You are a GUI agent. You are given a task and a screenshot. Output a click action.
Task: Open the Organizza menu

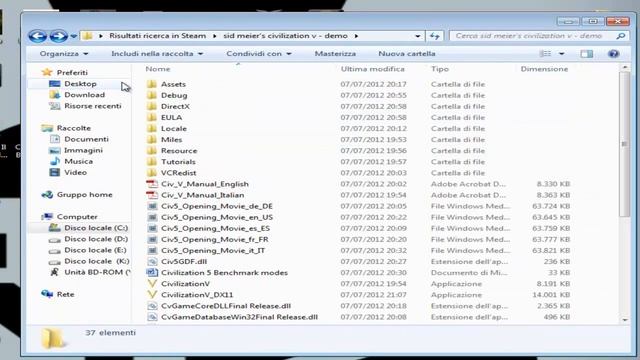[64, 53]
